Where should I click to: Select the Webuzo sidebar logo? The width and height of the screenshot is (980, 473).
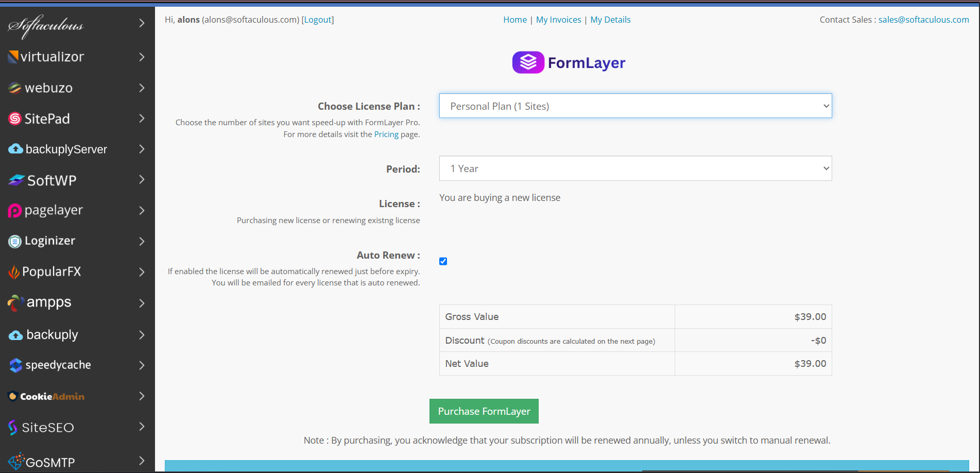(40, 88)
